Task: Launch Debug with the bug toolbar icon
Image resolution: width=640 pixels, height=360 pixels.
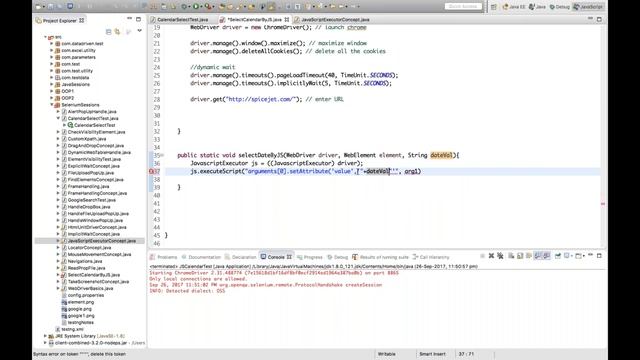Action: (x=184, y=7)
